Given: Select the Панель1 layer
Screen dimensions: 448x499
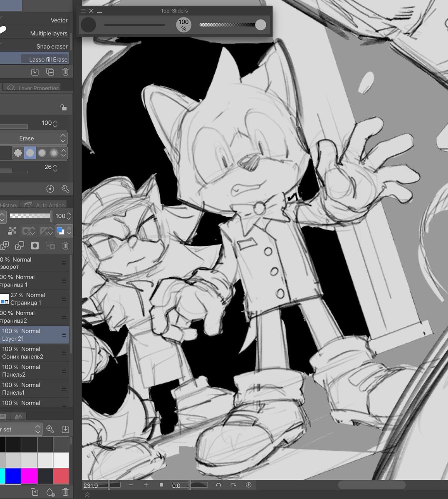Looking at the screenshot, I should pyautogui.click(x=35, y=389).
